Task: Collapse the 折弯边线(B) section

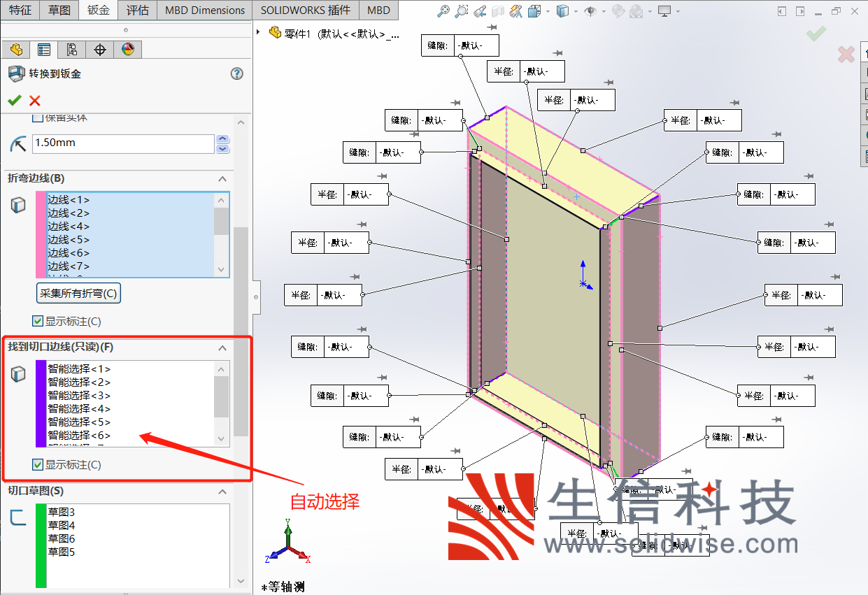Action: [x=222, y=179]
